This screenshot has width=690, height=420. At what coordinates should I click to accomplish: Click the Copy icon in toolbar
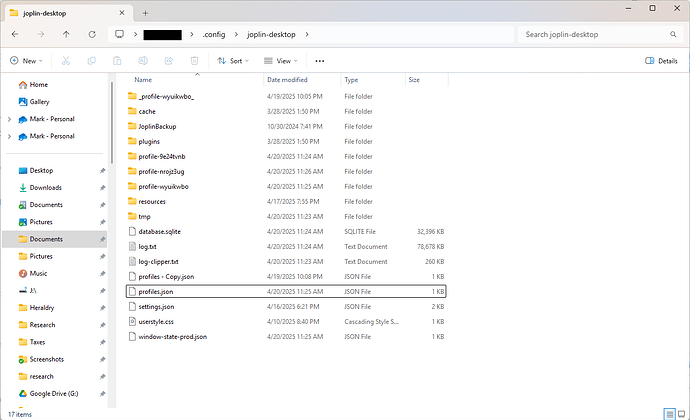coord(92,61)
